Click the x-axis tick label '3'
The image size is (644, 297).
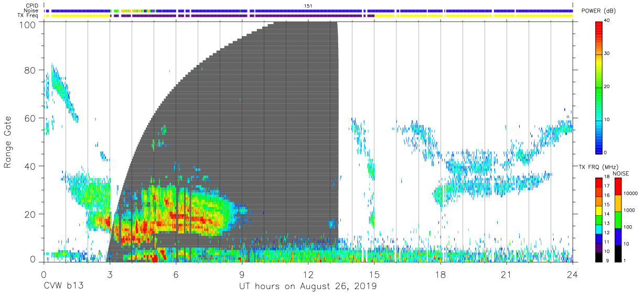pos(110,274)
